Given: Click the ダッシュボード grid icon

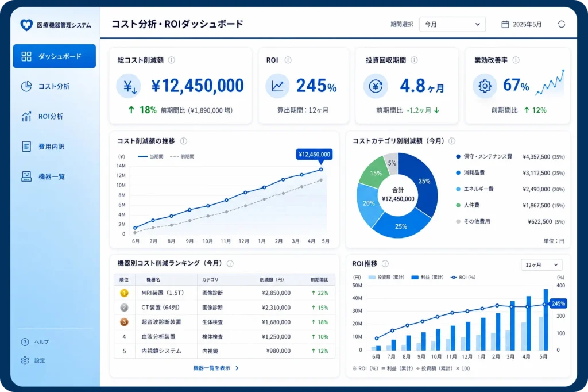Looking at the screenshot, I should [26, 56].
